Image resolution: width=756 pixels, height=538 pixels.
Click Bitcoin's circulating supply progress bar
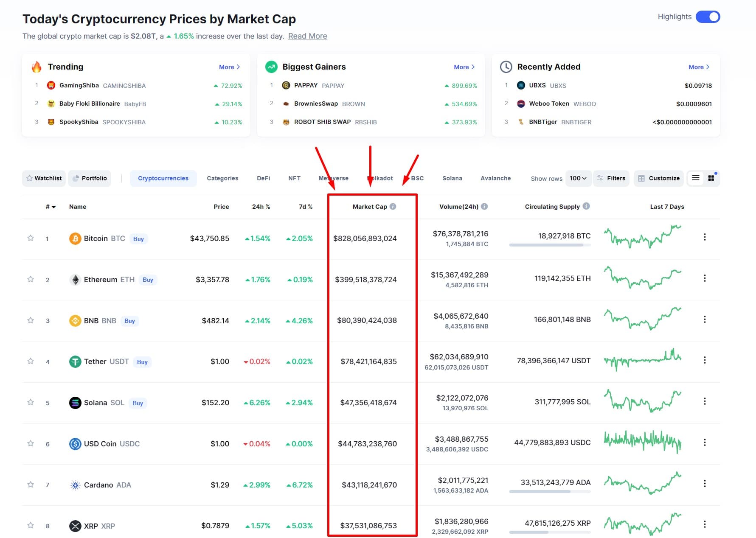click(549, 245)
